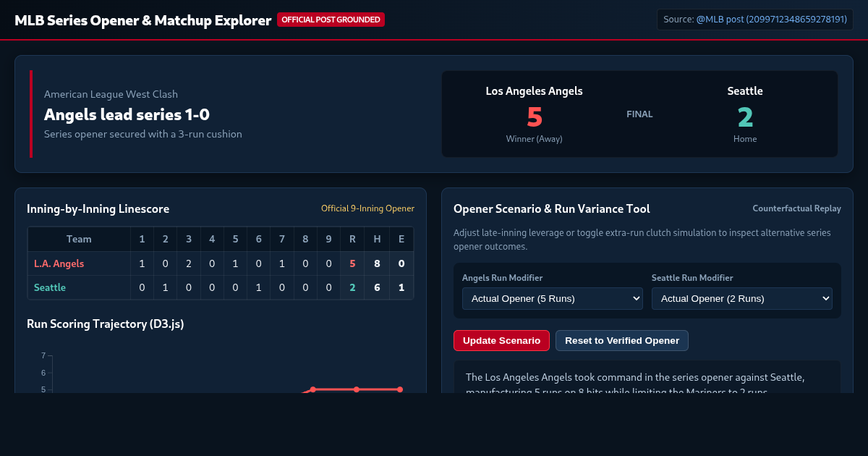Click the Counterfactual Replay label

[796, 208]
